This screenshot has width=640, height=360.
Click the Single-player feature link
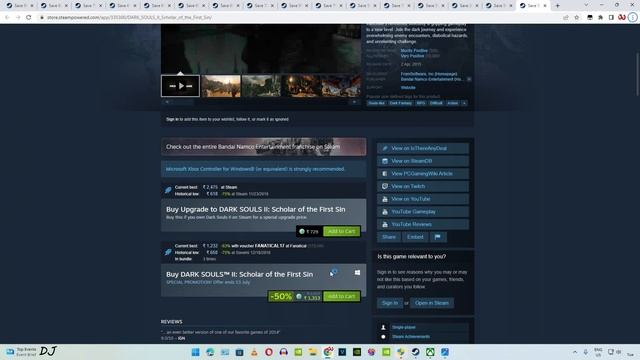click(404, 327)
